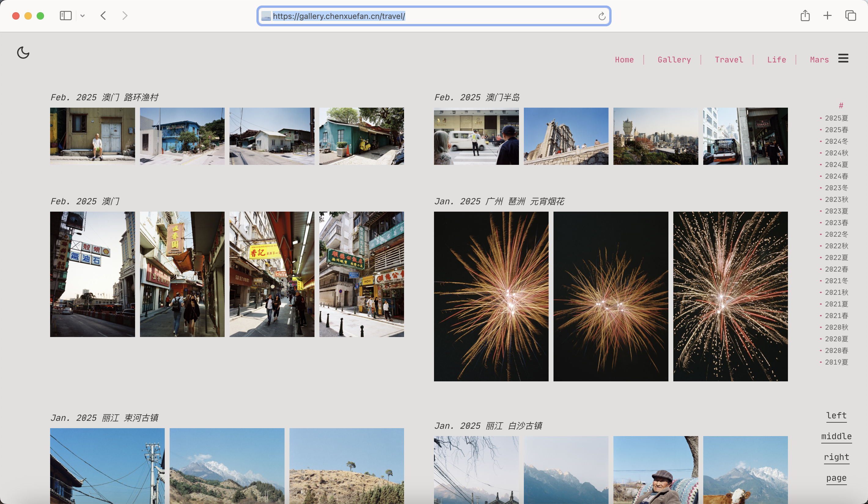The height and width of the screenshot is (504, 868).
Task: Open the Life nav link
Action: [x=776, y=60]
